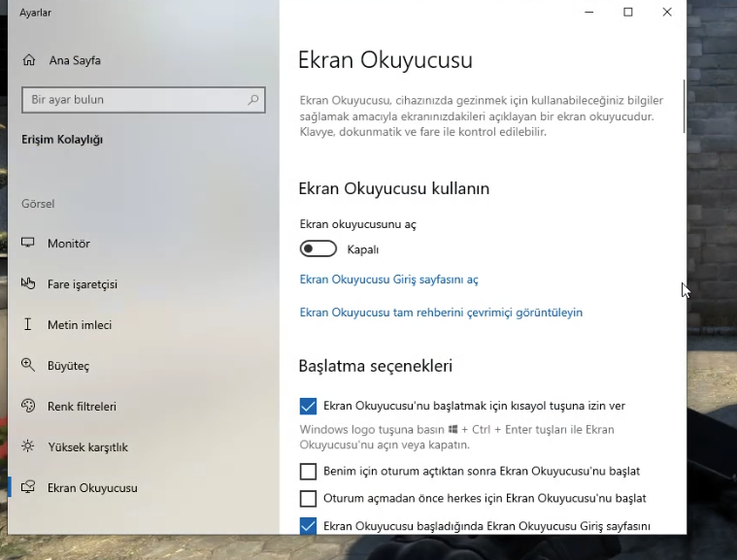Uncheck the kısayol tuşuna izin ver checkbox
Viewport: 737px width, 560px height.
[x=308, y=406]
